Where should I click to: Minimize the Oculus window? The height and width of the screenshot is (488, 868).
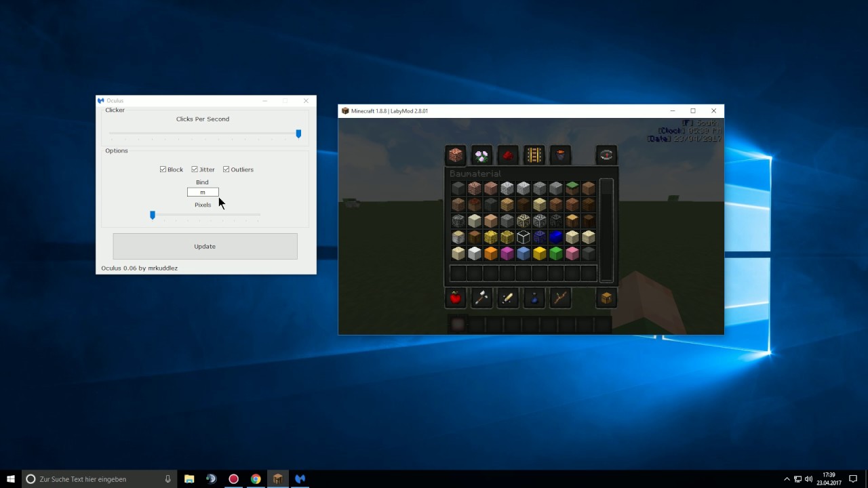coord(265,100)
